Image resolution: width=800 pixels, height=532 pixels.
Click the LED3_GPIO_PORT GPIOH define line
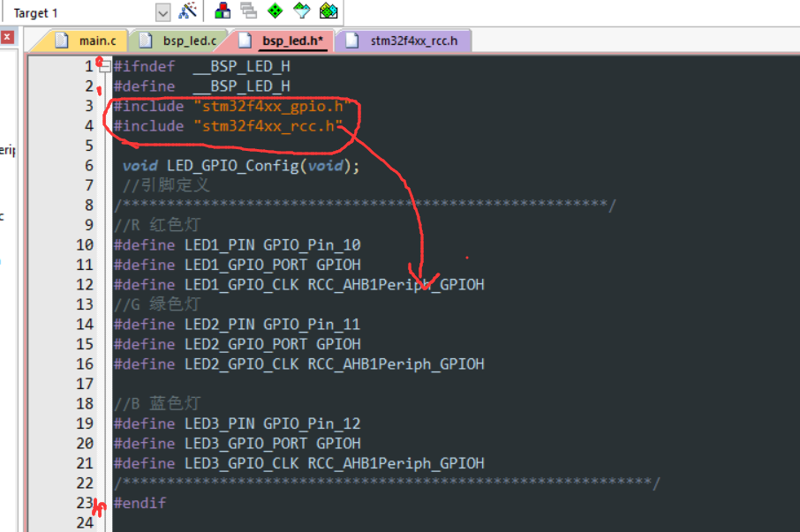click(237, 444)
